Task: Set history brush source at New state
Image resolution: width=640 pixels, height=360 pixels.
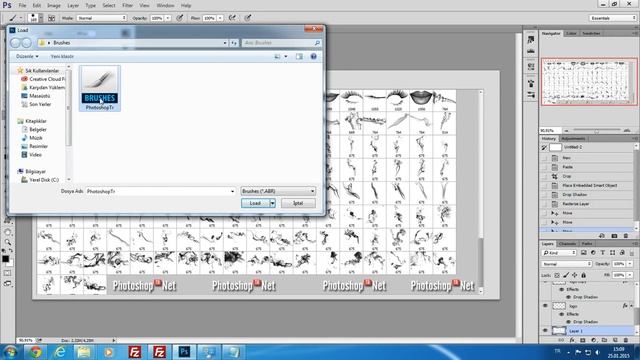Action: coord(544,158)
